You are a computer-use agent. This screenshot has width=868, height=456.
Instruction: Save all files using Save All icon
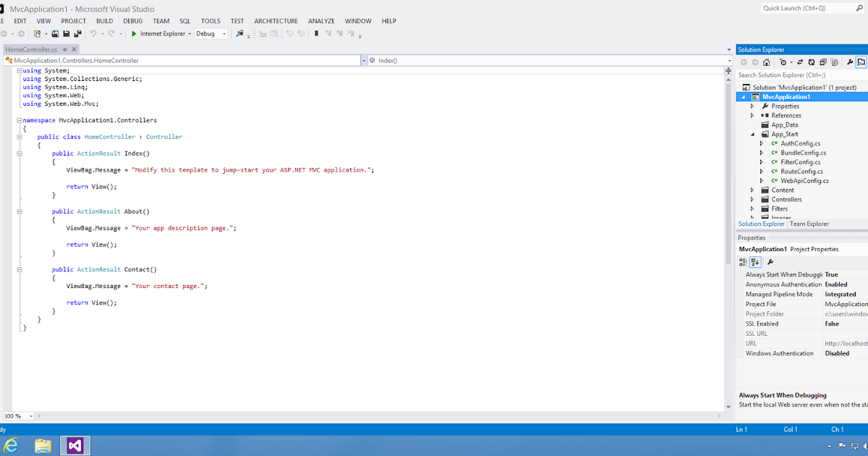(x=77, y=33)
